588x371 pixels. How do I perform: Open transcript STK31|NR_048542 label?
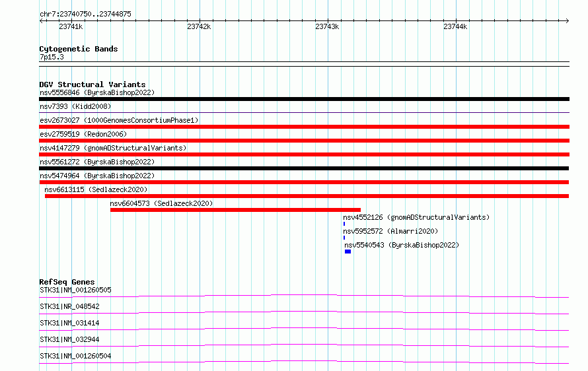pyautogui.click(x=69, y=306)
